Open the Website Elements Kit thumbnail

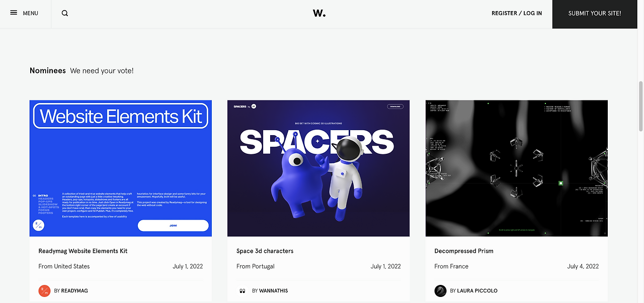pyautogui.click(x=121, y=168)
